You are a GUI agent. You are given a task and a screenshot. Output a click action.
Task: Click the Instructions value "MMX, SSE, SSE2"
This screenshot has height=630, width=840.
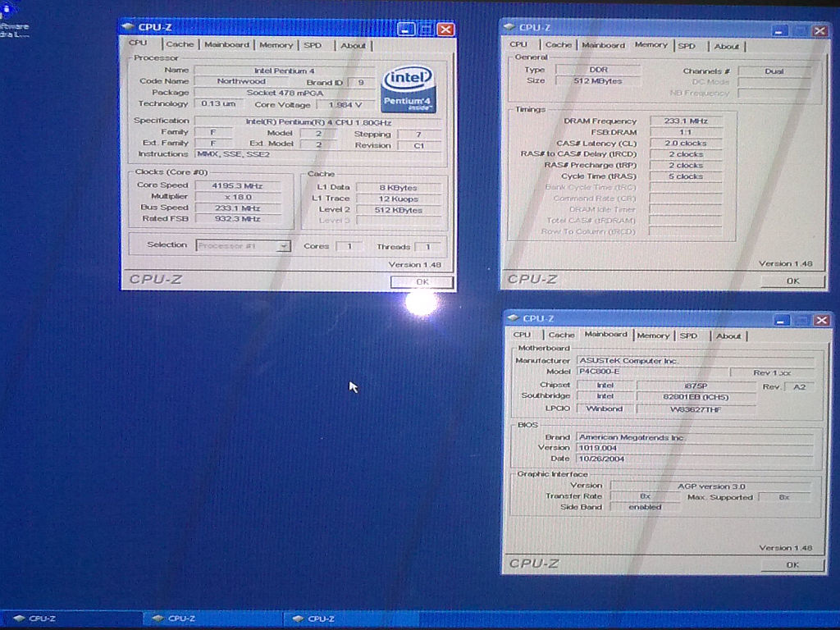coord(318,154)
